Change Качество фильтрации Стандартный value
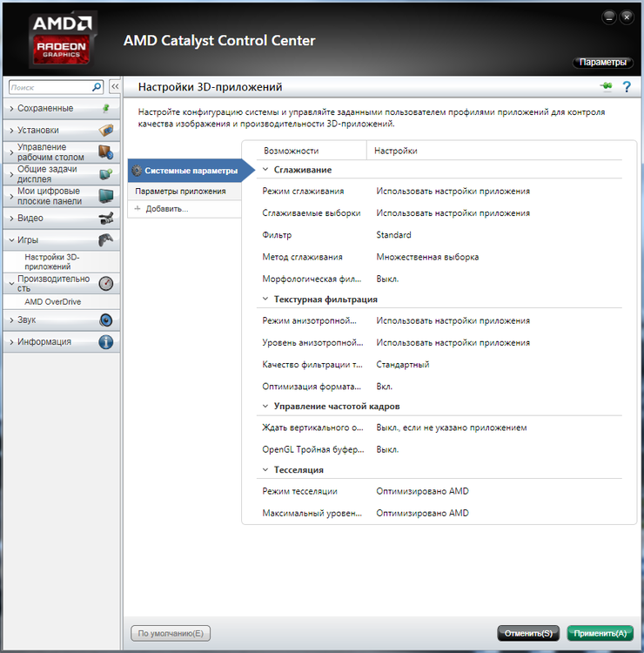This screenshot has height=653, width=644. pyautogui.click(x=403, y=365)
